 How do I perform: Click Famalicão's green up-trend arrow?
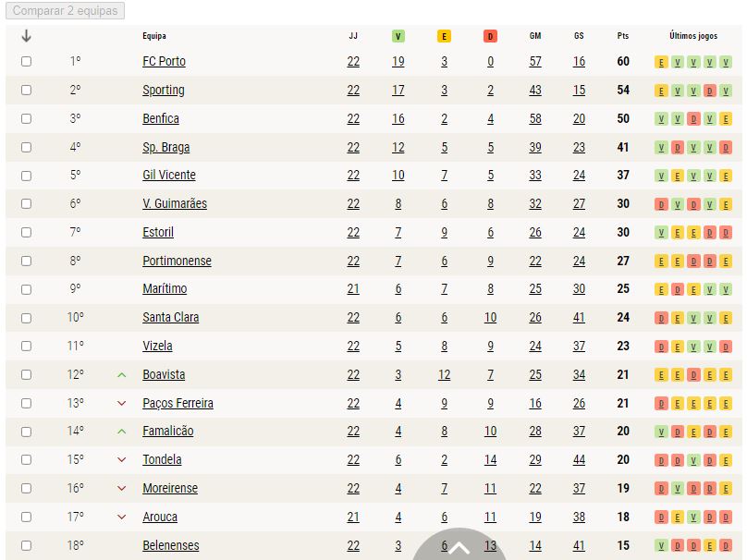(121, 432)
